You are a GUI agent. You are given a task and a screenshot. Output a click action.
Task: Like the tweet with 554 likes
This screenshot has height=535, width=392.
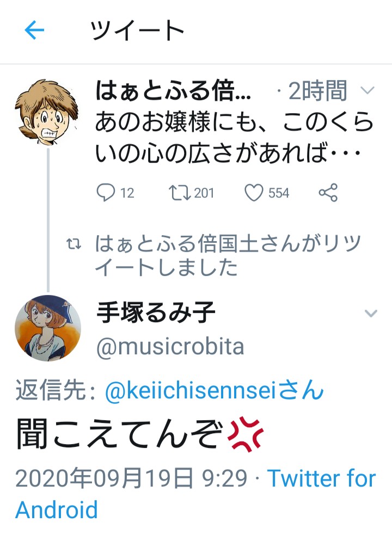254,193
